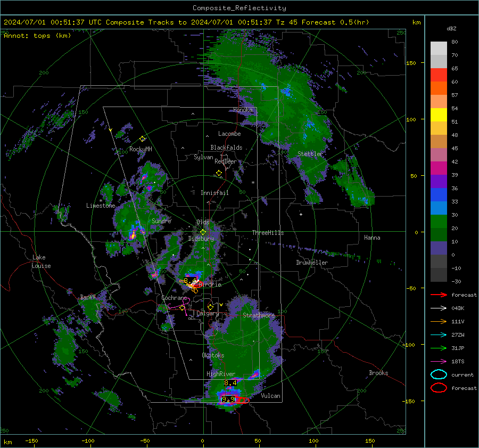Click the red color swatch in dBZ scale
Screen dimensions: 479x448
tap(439, 75)
